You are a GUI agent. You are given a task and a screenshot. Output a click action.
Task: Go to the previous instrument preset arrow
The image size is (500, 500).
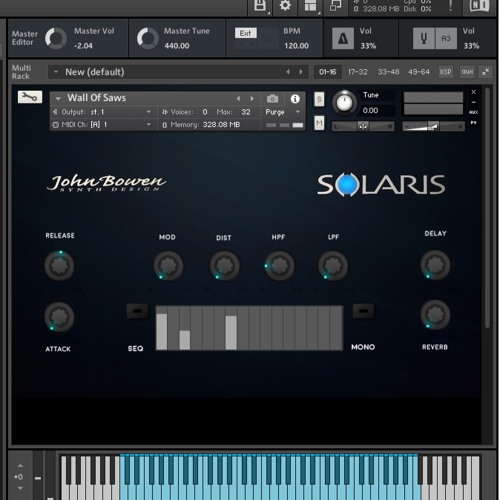pos(238,99)
